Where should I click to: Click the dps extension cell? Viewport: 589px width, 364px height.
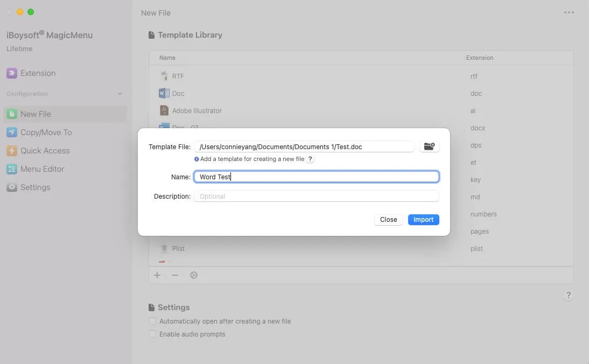click(476, 145)
